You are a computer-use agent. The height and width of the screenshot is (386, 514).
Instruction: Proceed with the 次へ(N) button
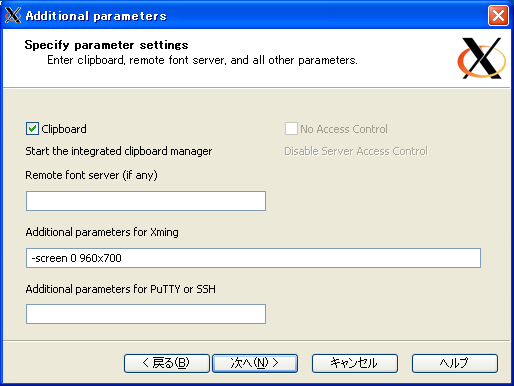click(255, 363)
